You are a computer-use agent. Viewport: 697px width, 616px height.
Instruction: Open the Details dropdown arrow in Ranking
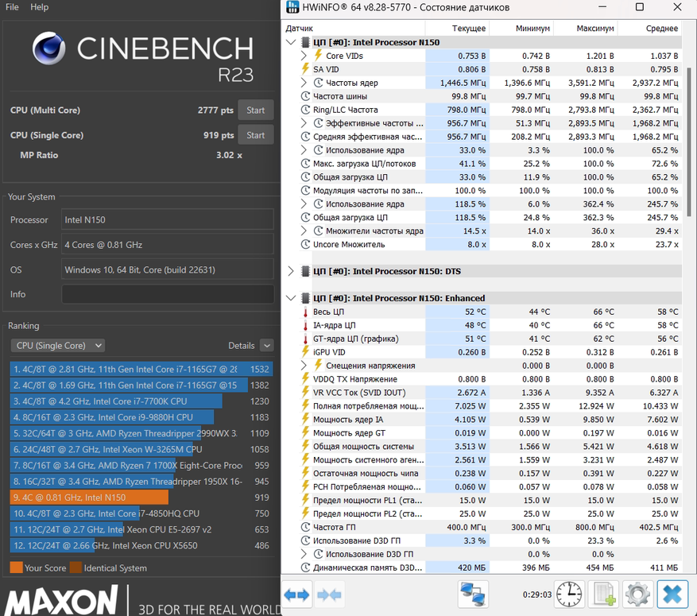[267, 345]
